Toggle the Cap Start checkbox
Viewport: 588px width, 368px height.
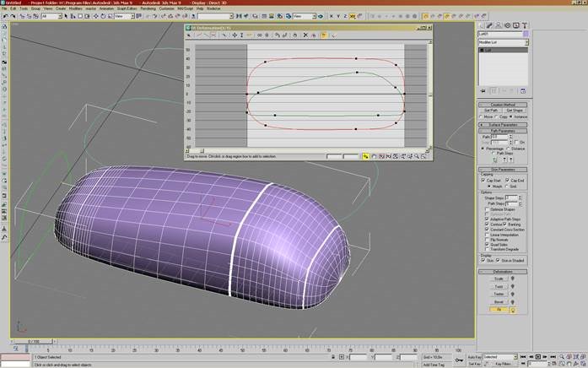(x=484, y=180)
